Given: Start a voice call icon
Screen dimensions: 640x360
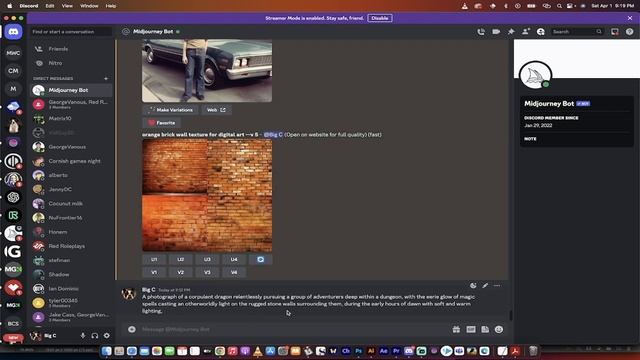Looking at the screenshot, I should click(481, 31).
